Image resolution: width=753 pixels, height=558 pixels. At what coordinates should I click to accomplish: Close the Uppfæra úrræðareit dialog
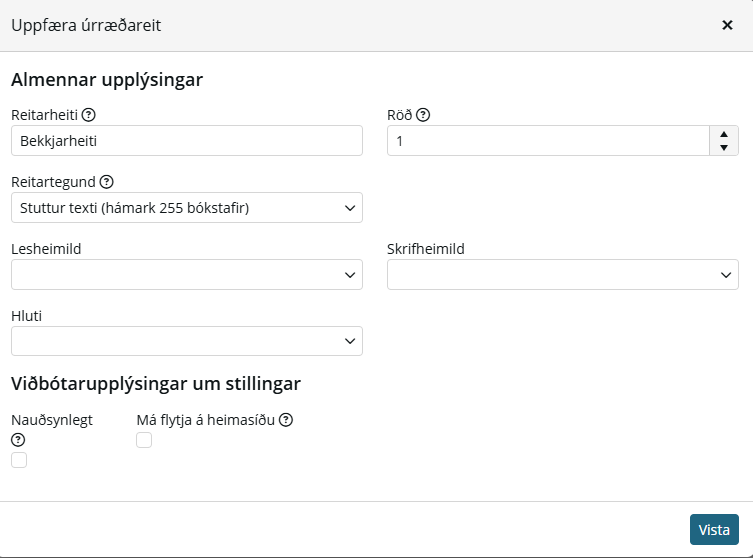click(x=727, y=25)
